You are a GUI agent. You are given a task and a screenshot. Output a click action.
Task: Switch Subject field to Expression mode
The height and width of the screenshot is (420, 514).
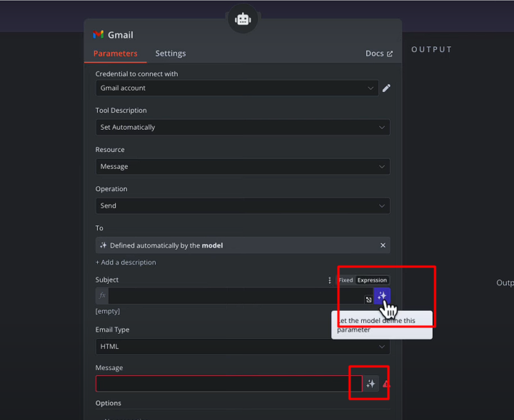(372, 280)
